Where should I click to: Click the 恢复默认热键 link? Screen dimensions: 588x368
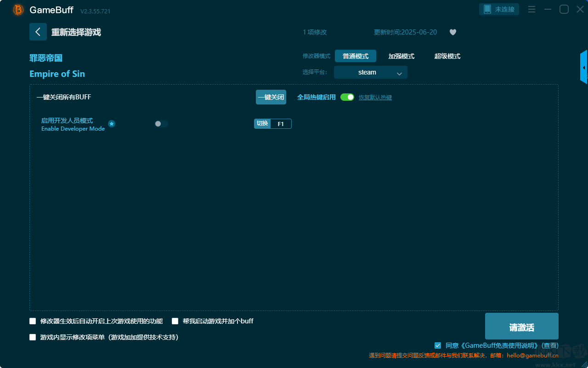tap(375, 98)
